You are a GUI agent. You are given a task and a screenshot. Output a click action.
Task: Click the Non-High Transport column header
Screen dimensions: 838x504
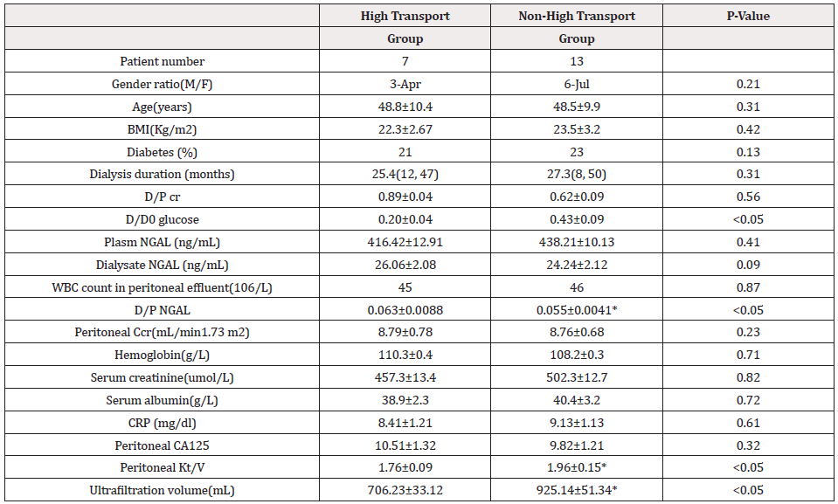(577, 16)
